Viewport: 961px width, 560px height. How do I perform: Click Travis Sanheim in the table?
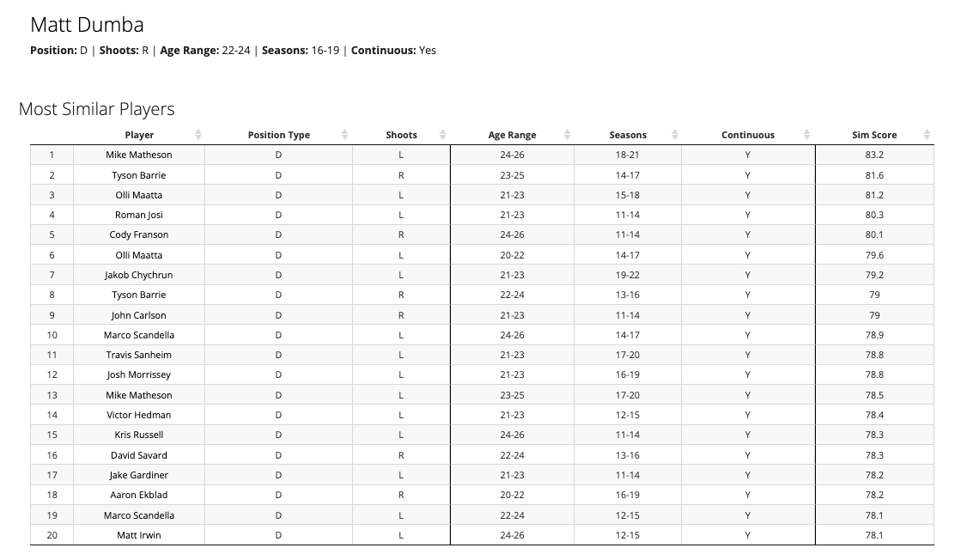[139, 355]
